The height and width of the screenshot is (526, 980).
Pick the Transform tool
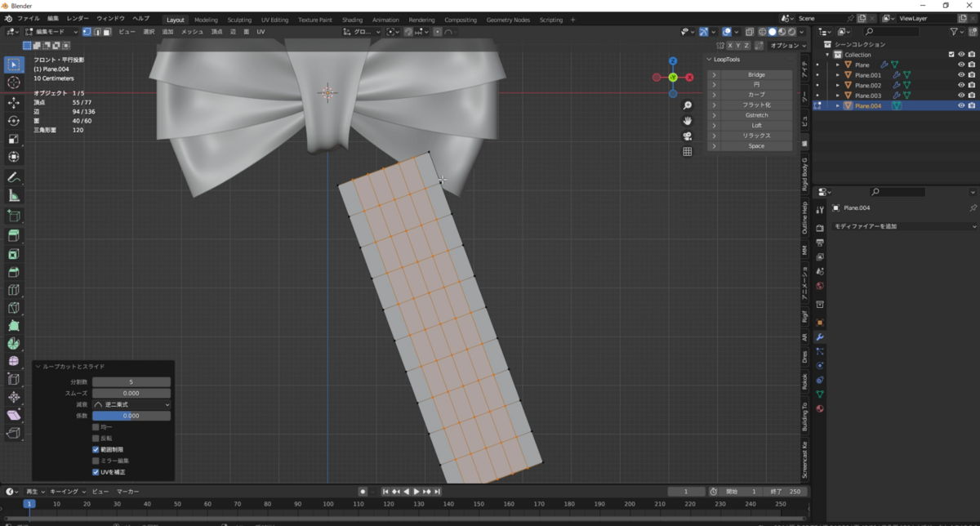[x=14, y=157]
